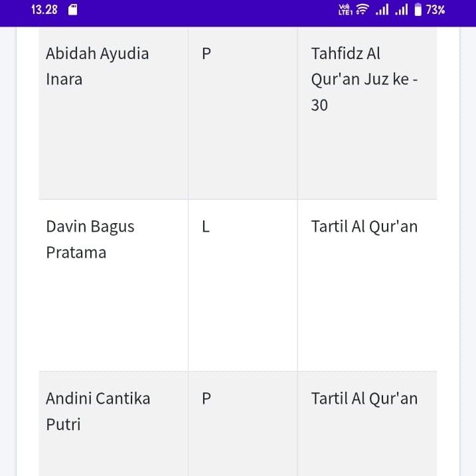The width and height of the screenshot is (476, 476).
Task: Tap the VoLTE indicator icon
Action: point(345,10)
